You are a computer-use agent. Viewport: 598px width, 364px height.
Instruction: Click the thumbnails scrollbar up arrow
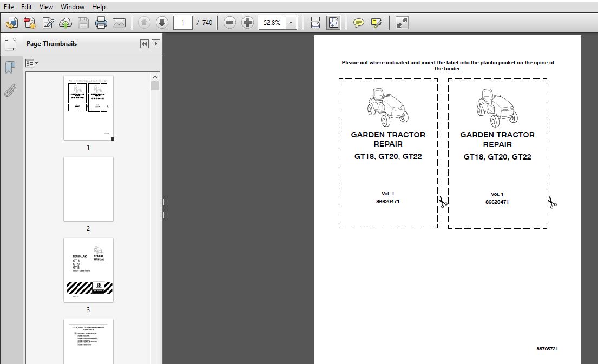[x=155, y=77]
